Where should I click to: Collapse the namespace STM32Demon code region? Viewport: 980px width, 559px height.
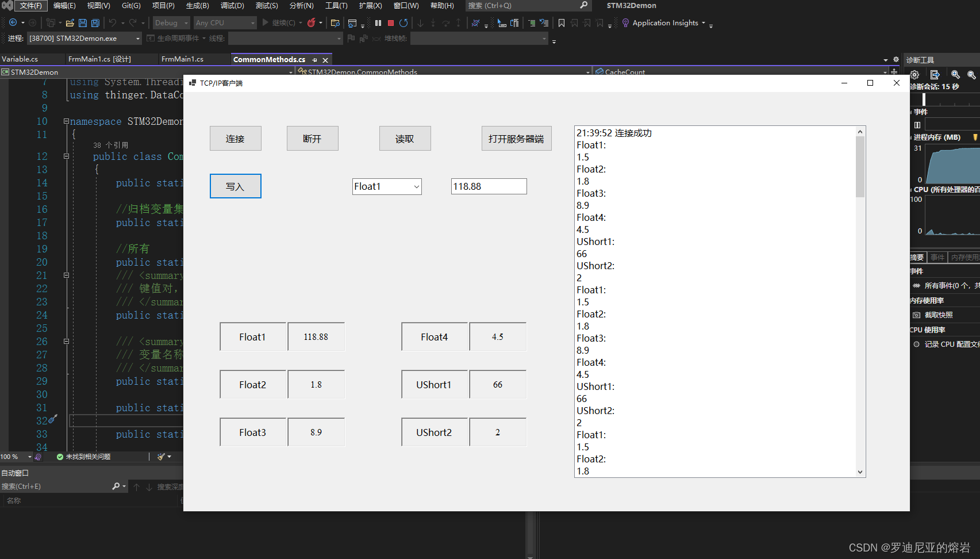coord(66,121)
